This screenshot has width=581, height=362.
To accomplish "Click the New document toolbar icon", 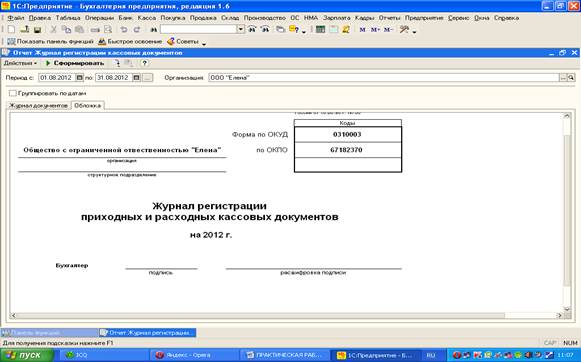I will (x=11, y=29).
